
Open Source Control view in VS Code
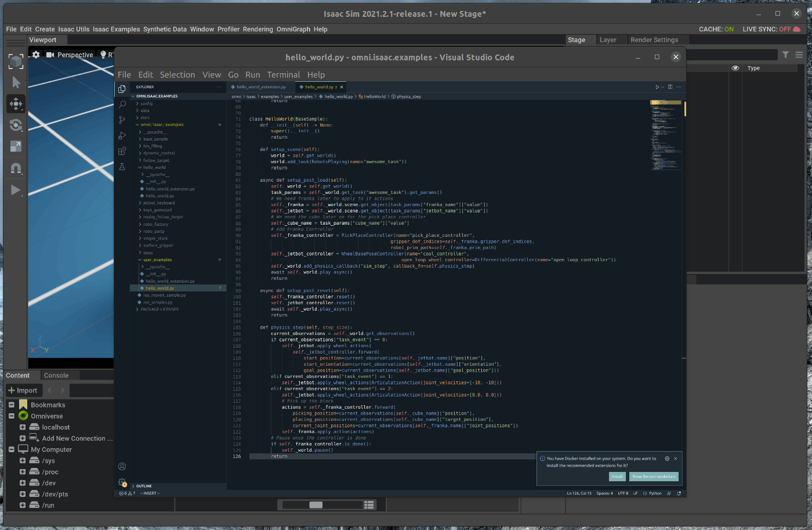click(x=122, y=120)
